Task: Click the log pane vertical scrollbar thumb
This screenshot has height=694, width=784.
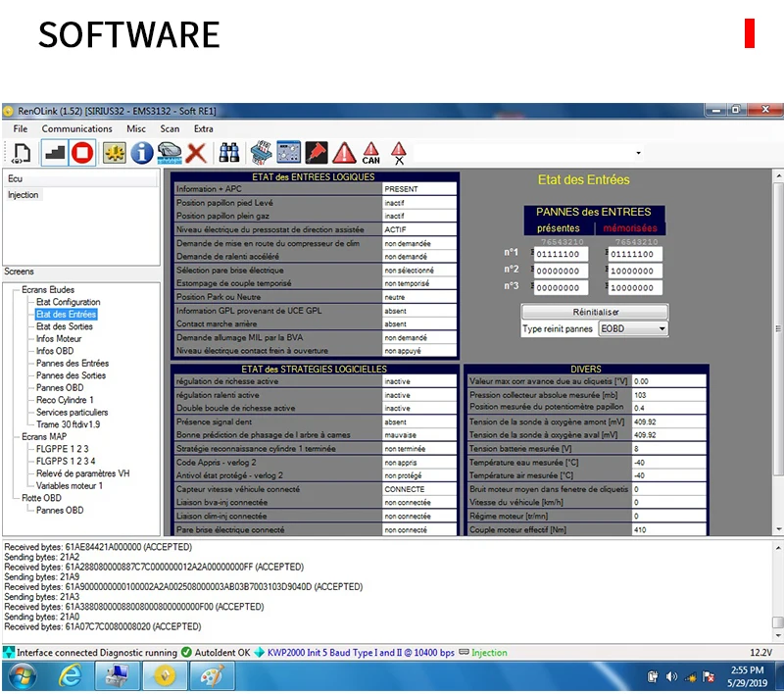Action: pos(778,622)
